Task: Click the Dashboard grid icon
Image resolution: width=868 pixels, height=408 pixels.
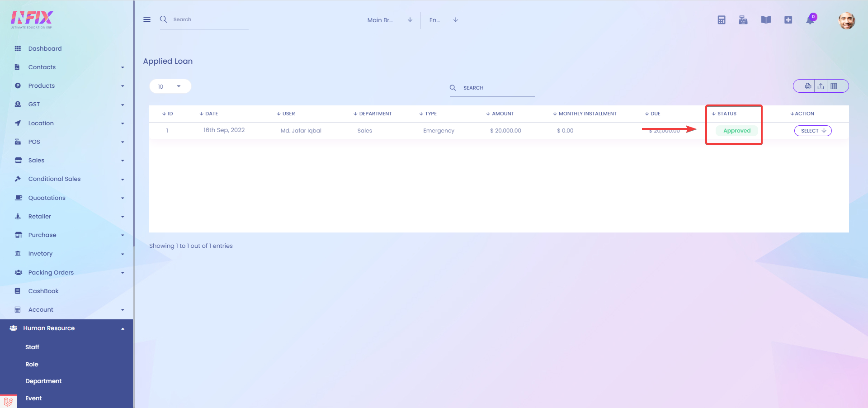Action: (x=18, y=48)
